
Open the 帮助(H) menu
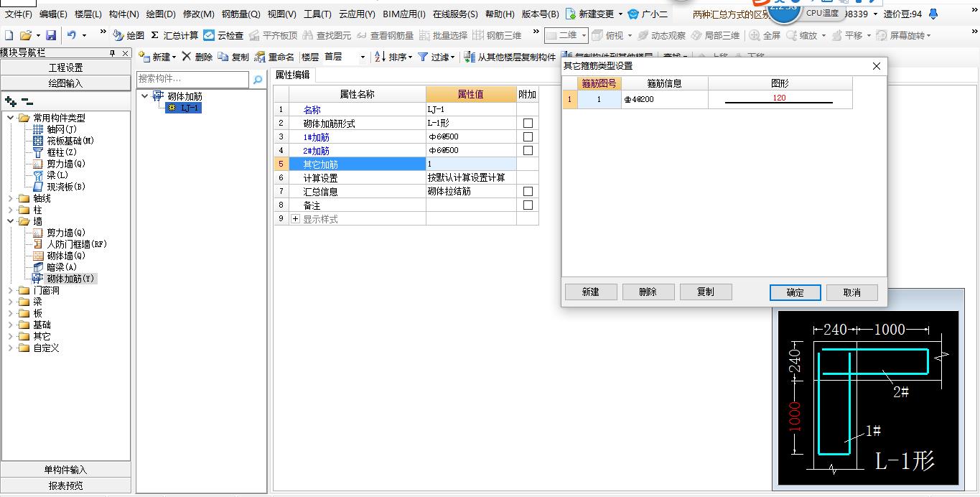(x=500, y=14)
